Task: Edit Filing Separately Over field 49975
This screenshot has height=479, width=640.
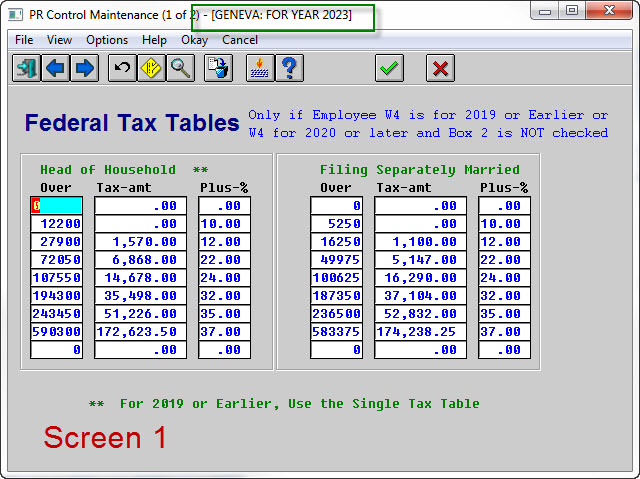Action: [336, 259]
